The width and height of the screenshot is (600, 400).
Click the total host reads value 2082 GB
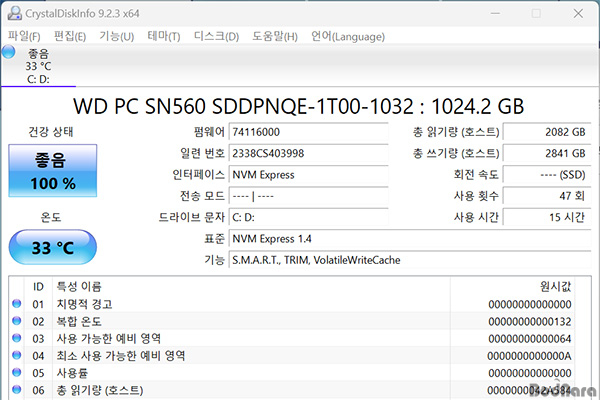(x=547, y=132)
